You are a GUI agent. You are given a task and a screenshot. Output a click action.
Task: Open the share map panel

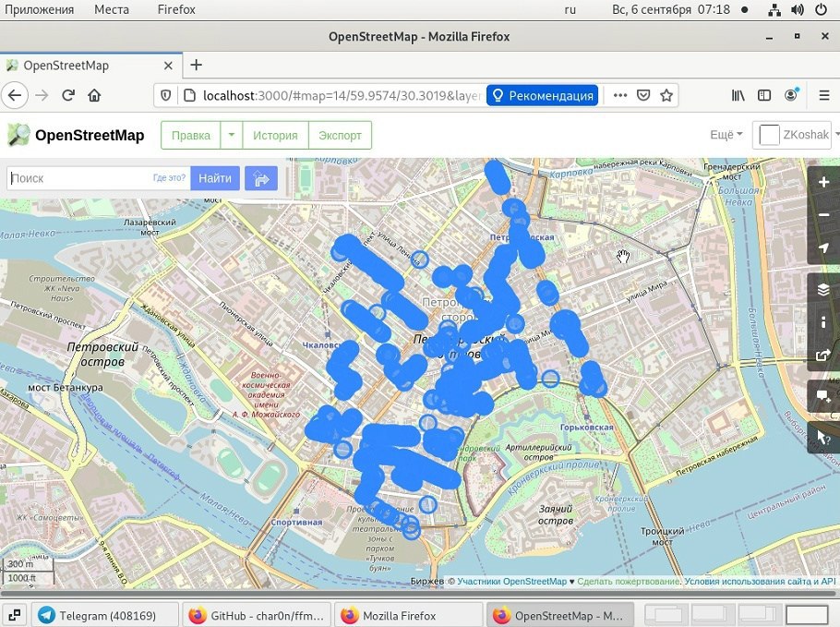[x=823, y=356]
